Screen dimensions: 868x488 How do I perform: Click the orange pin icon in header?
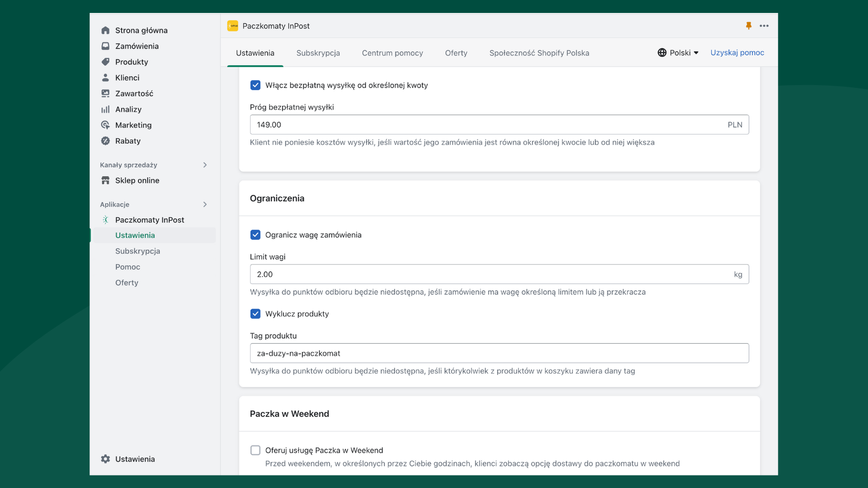tap(749, 25)
